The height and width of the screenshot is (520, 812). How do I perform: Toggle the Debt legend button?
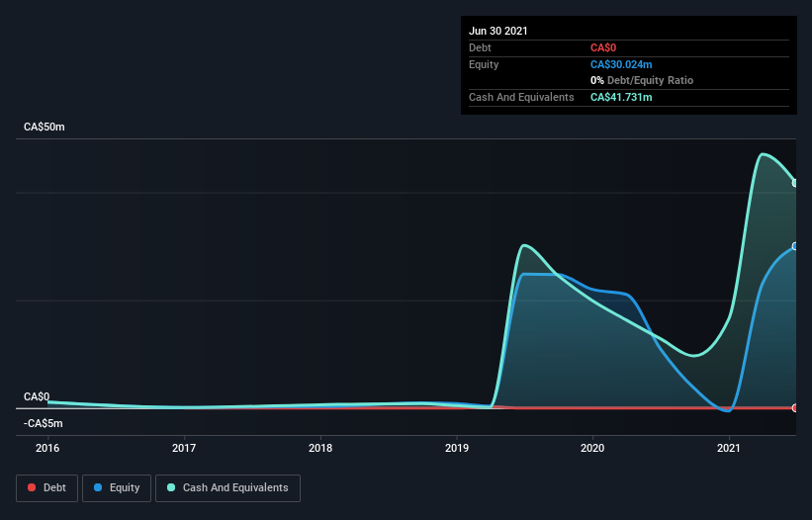click(x=46, y=488)
